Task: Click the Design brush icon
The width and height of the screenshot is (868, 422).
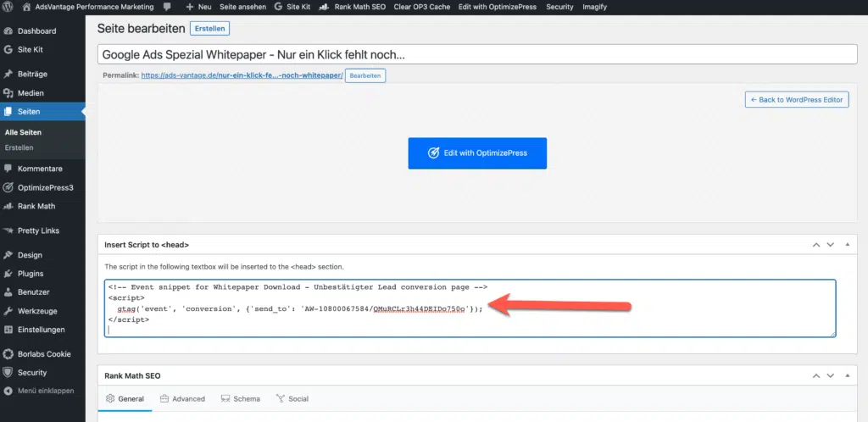Action: [8, 255]
